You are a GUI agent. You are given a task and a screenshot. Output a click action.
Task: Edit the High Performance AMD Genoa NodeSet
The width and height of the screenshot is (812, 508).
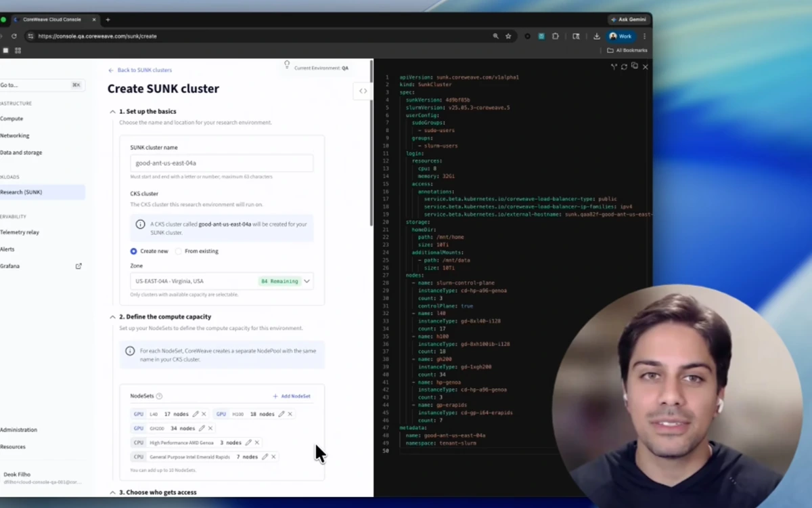tap(248, 442)
